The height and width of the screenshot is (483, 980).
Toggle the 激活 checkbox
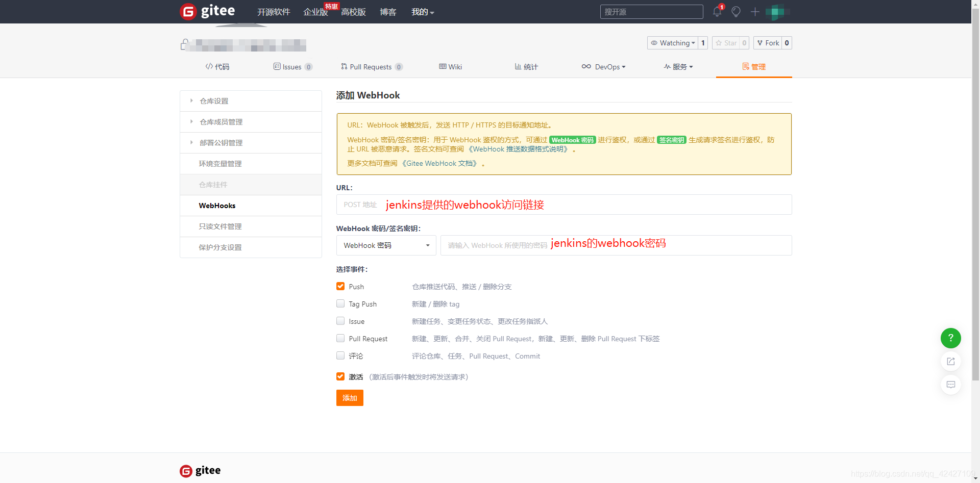click(x=340, y=376)
